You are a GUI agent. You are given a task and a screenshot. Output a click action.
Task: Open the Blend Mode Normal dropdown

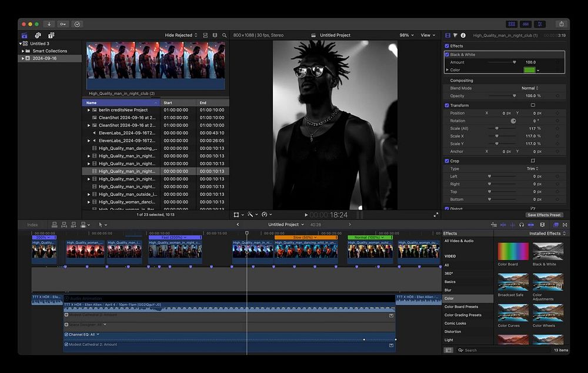pos(530,88)
